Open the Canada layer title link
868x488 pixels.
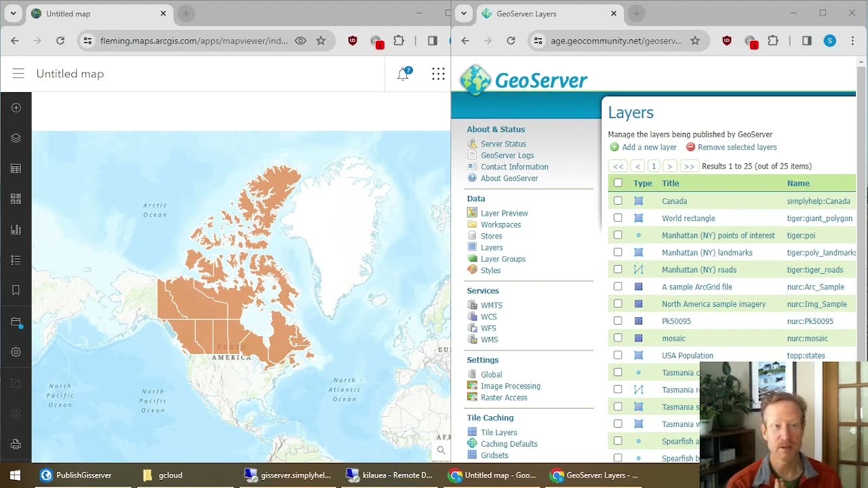(674, 201)
